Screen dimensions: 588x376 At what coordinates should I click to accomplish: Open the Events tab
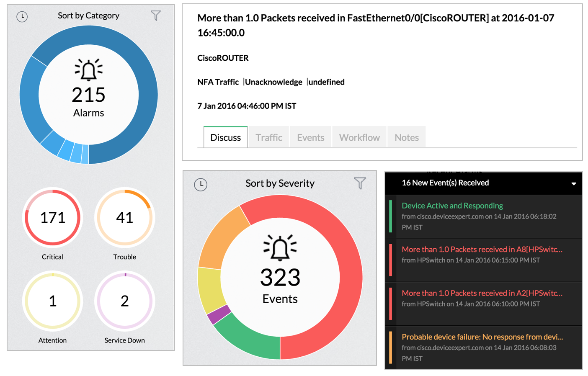coord(311,137)
